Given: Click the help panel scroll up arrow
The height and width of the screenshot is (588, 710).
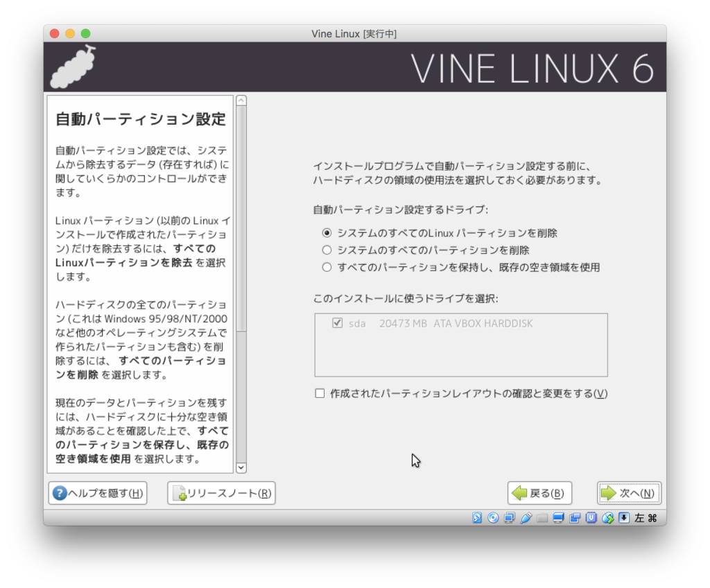Looking at the screenshot, I should (x=241, y=101).
